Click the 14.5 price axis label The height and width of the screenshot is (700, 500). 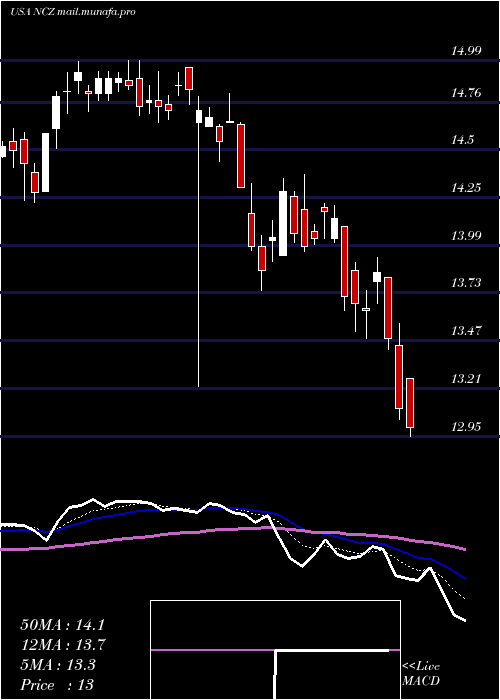click(x=462, y=140)
